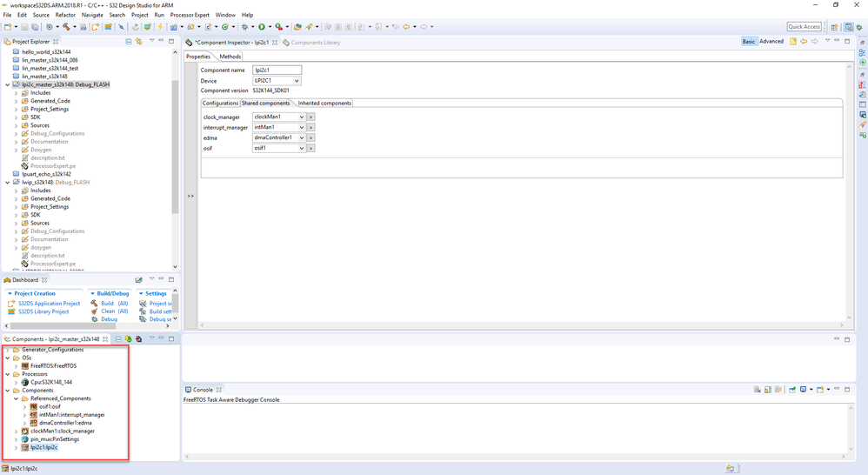Click the Build (All) link in Dashboard
The image size is (868, 475).
[x=115, y=304]
